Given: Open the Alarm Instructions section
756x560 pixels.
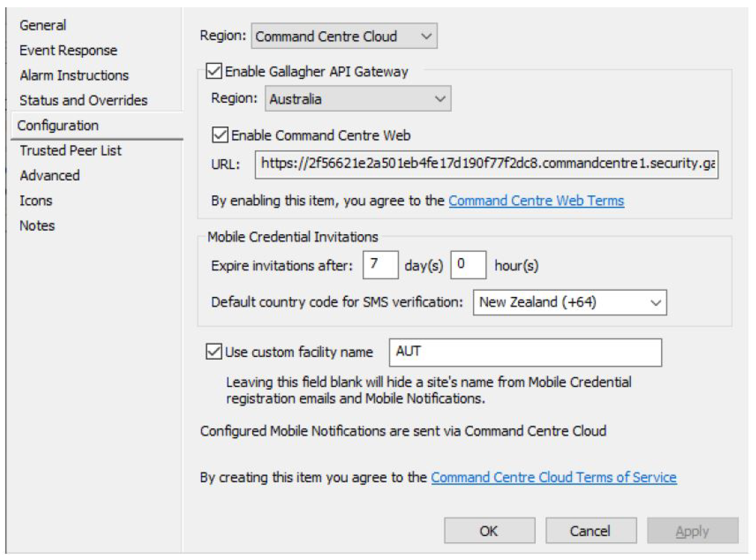Looking at the screenshot, I should coord(74,75).
